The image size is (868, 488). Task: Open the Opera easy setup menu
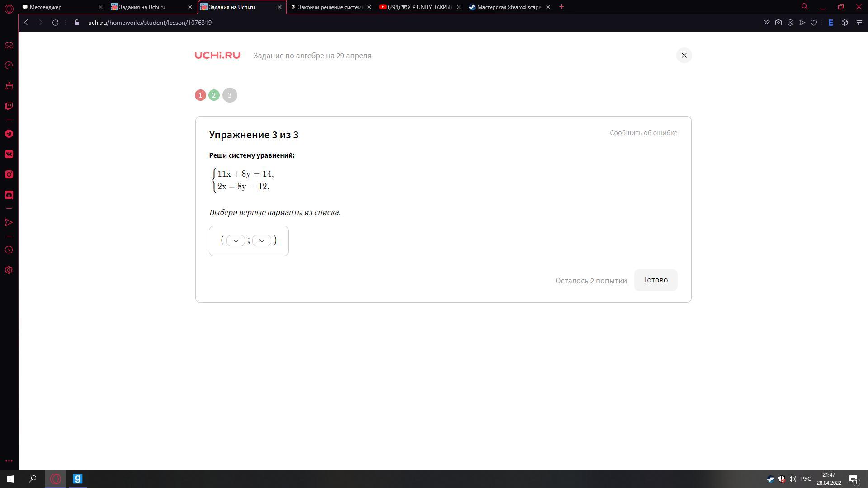[x=859, y=23]
